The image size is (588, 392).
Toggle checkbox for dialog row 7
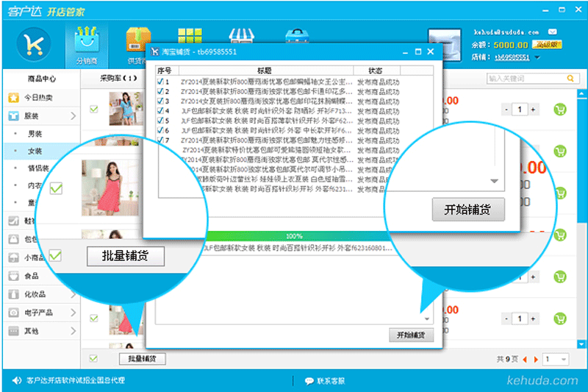(160, 140)
